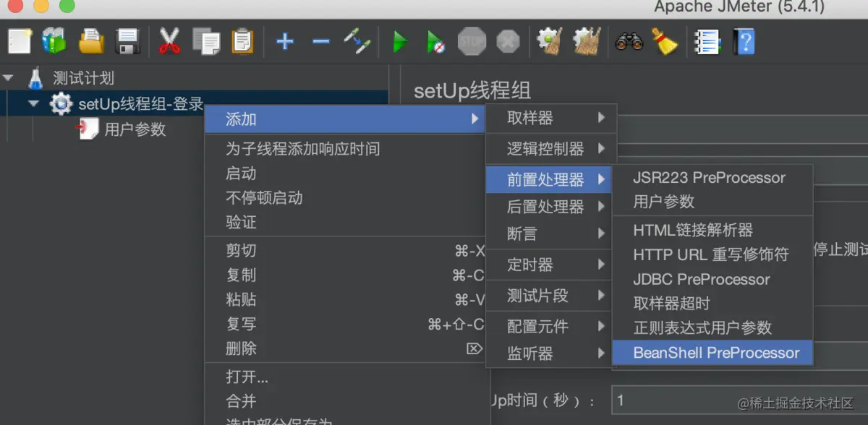The image size is (868, 425).
Task: Select JSR223 PreProcessor
Action: pos(712,178)
